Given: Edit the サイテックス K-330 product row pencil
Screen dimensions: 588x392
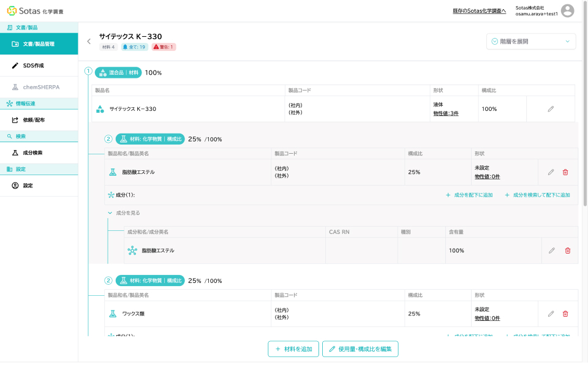Looking at the screenshot, I should pyautogui.click(x=551, y=109).
